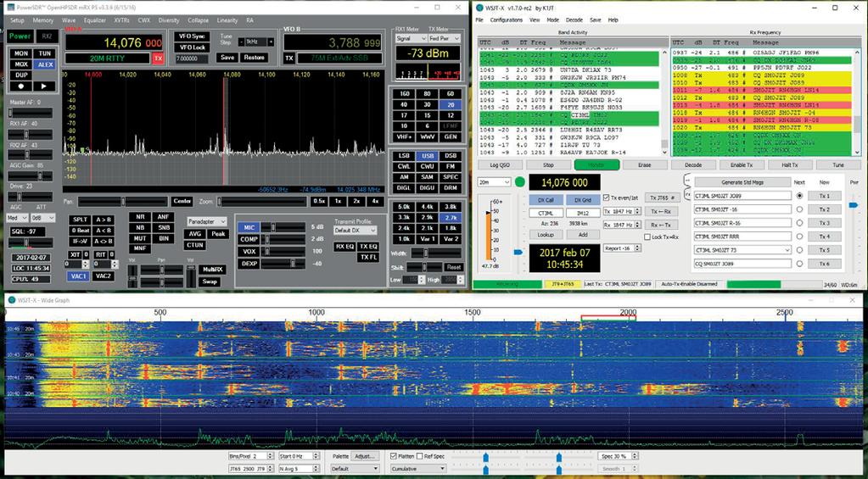
Task: Toggle the MOX transmit button
Action: coord(21,64)
